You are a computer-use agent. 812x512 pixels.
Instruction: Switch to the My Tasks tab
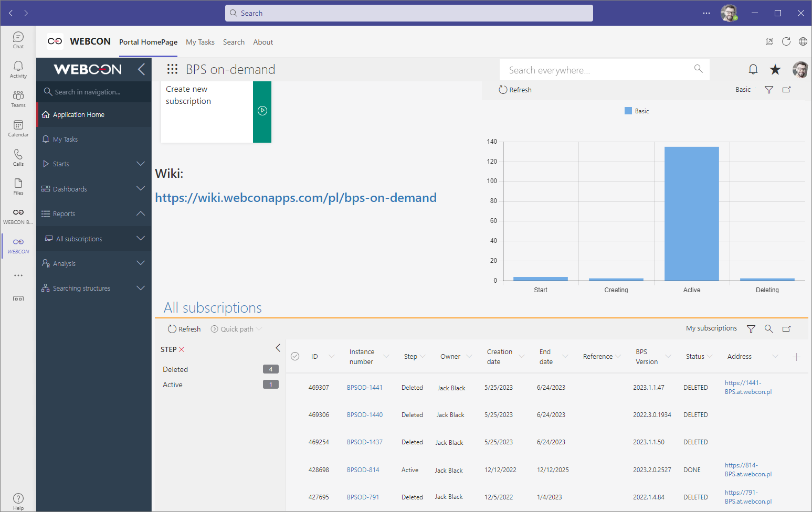point(200,42)
